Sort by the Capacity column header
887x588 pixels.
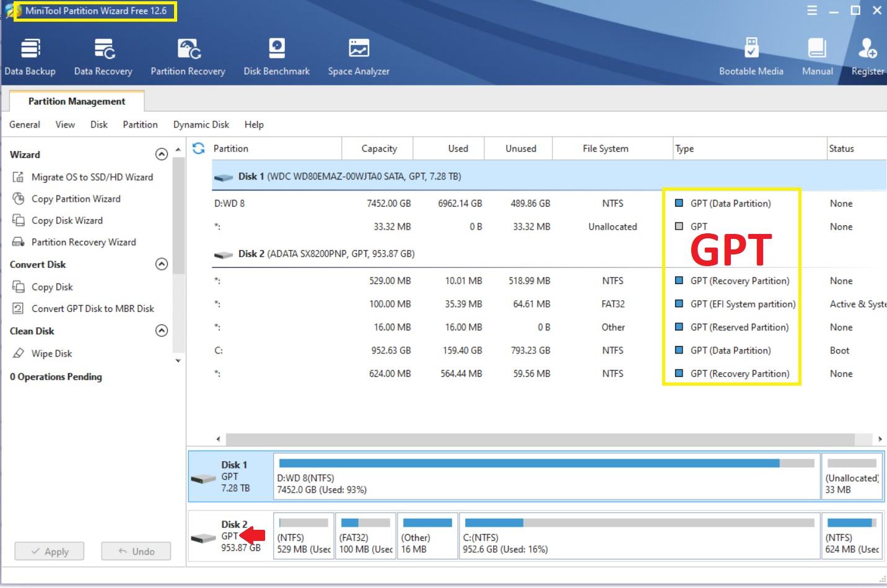click(x=378, y=149)
